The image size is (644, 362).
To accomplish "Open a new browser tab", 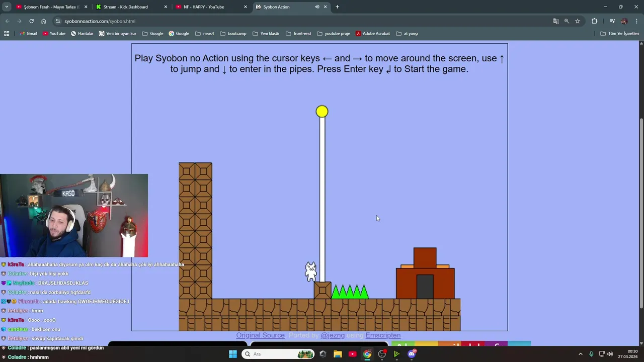I will pos(337,7).
